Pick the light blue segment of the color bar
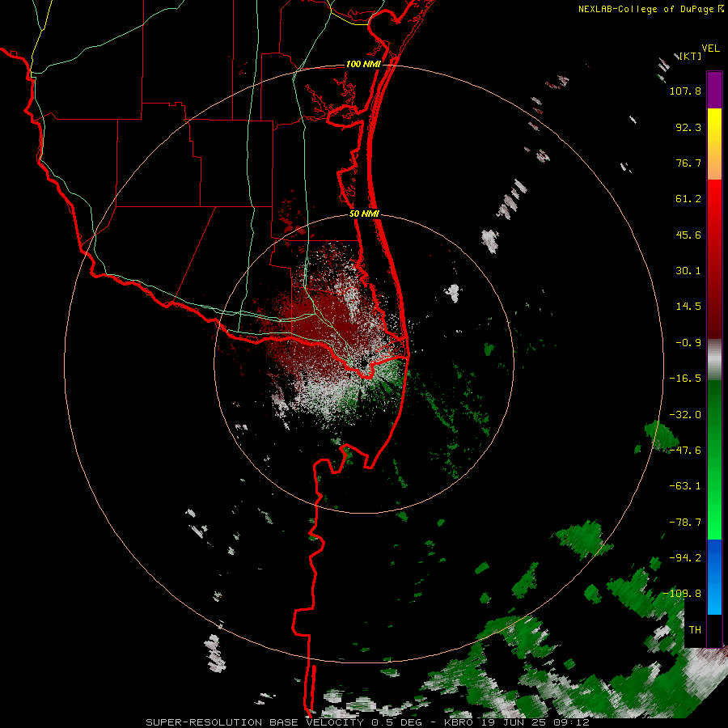Viewport: 728px width, 728px height. pyautogui.click(x=714, y=597)
